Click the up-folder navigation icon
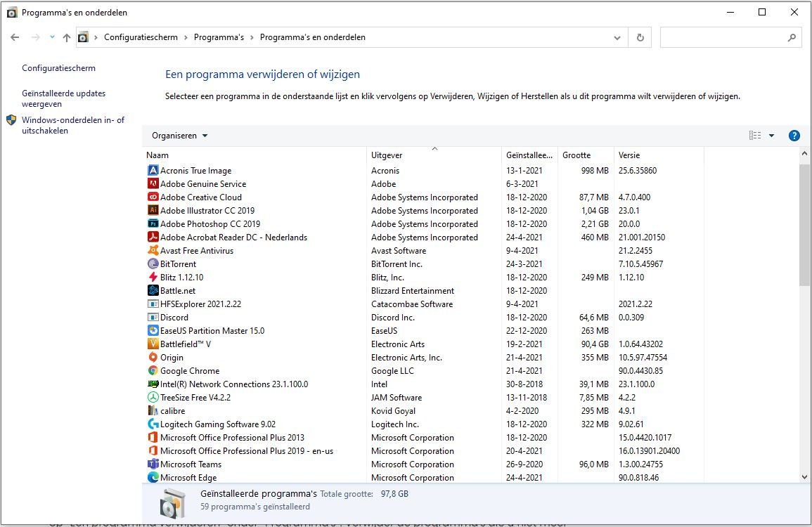The width and height of the screenshot is (812, 527). coord(66,37)
